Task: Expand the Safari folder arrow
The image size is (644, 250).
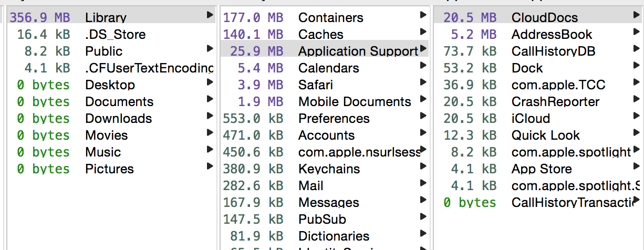Action: coord(423,82)
